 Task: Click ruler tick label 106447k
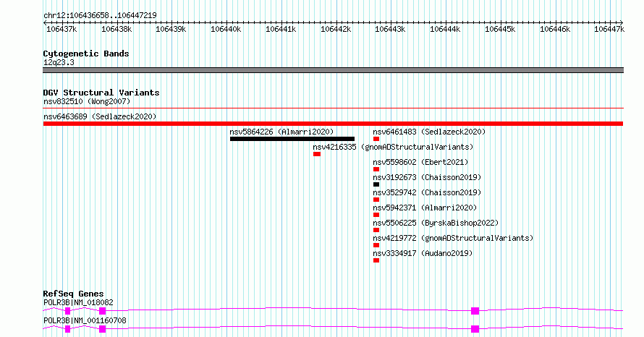(x=609, y=29)
